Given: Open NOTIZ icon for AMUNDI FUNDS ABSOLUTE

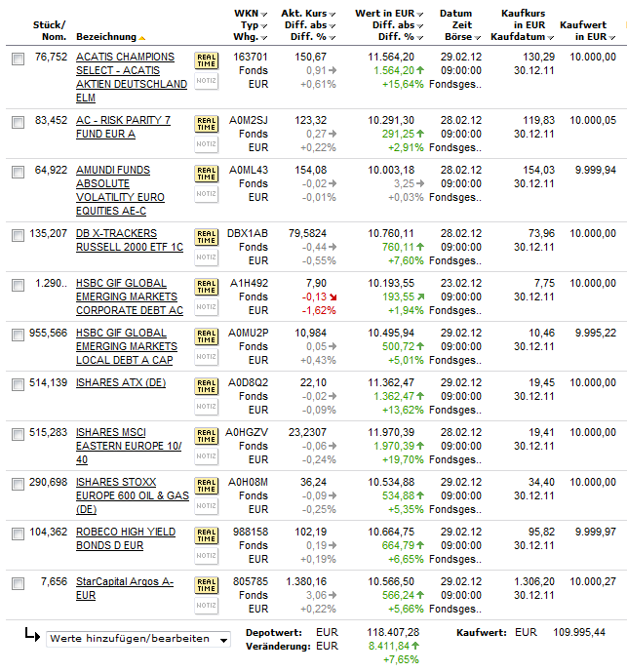Looking at the screenshot, I should click(x=206, y=194).
